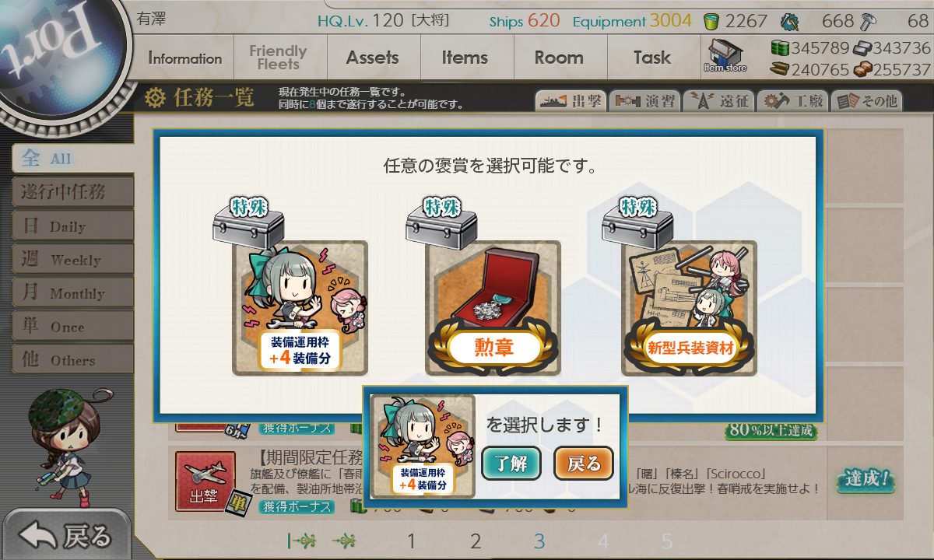Filter quests by Weekly
The image size is (934, 560).
pyautogui.click(x=72, y=260)
